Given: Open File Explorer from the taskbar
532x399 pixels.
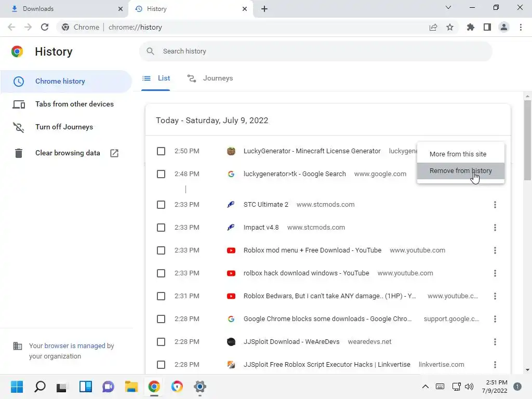Looking at the screenshot, I should point(131,387).
